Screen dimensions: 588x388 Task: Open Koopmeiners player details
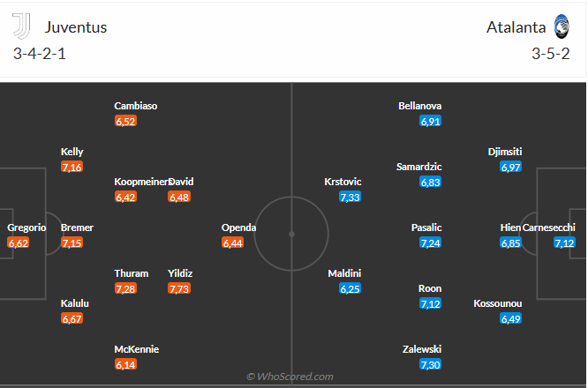[141, 182]
